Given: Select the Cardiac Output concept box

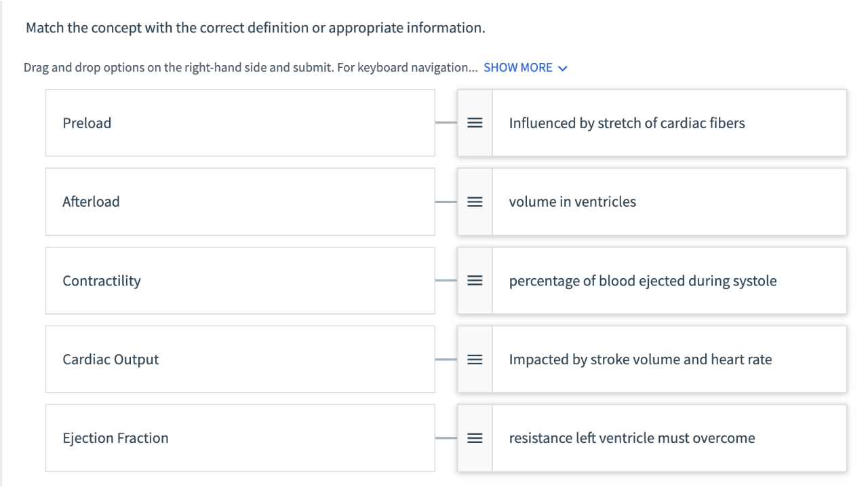Looking at the screenshot, I should (240, 359).
